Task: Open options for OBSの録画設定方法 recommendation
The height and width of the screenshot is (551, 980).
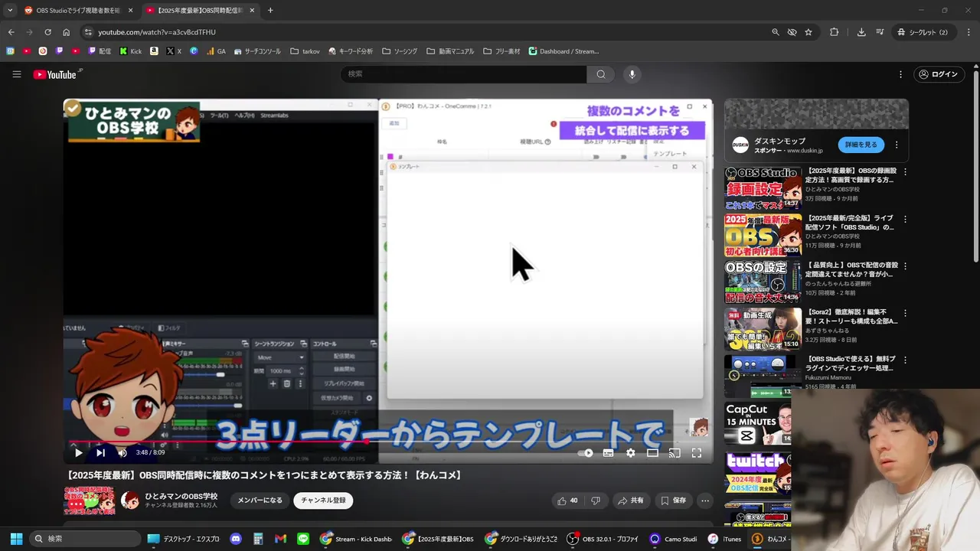Action: (x=905, y=172)
